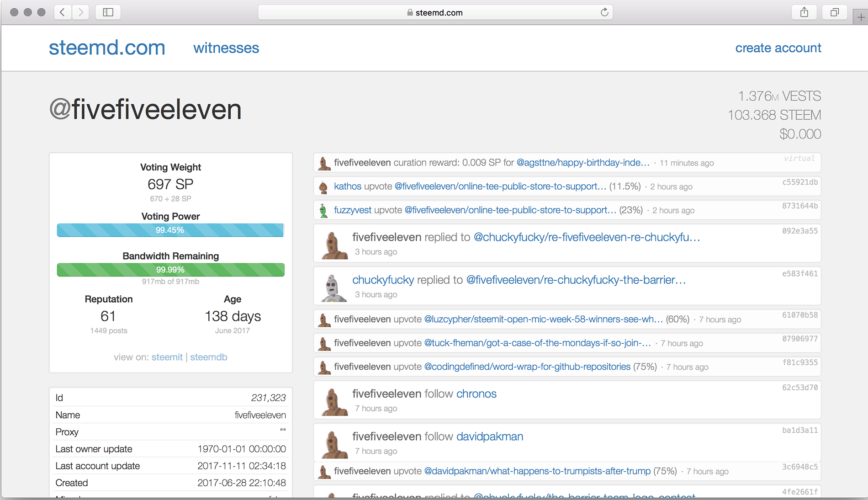View profile on steemit

click(x=167, y=357)
